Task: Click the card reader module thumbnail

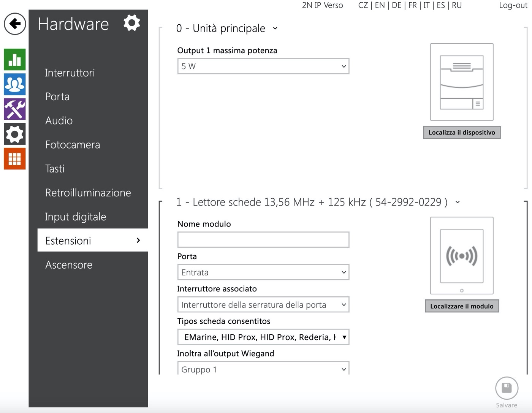Action: 462,256
